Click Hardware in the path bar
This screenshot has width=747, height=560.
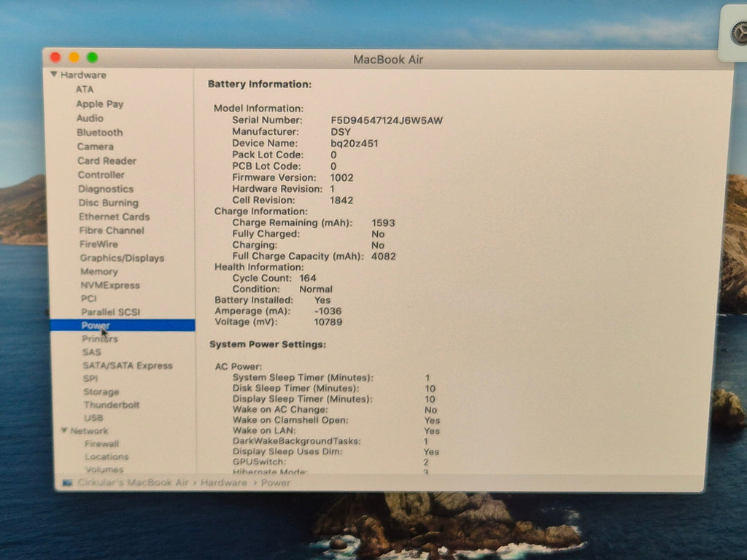(x=223, y=483)
